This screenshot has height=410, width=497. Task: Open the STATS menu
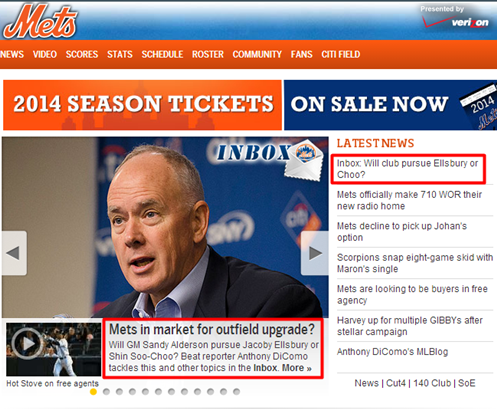tap(120, 54)
